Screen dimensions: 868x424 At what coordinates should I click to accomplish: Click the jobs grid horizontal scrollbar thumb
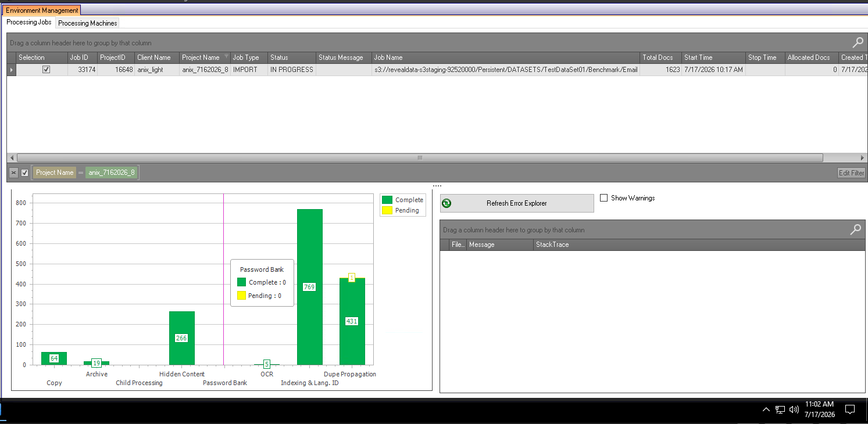click(x=420, y=157)
